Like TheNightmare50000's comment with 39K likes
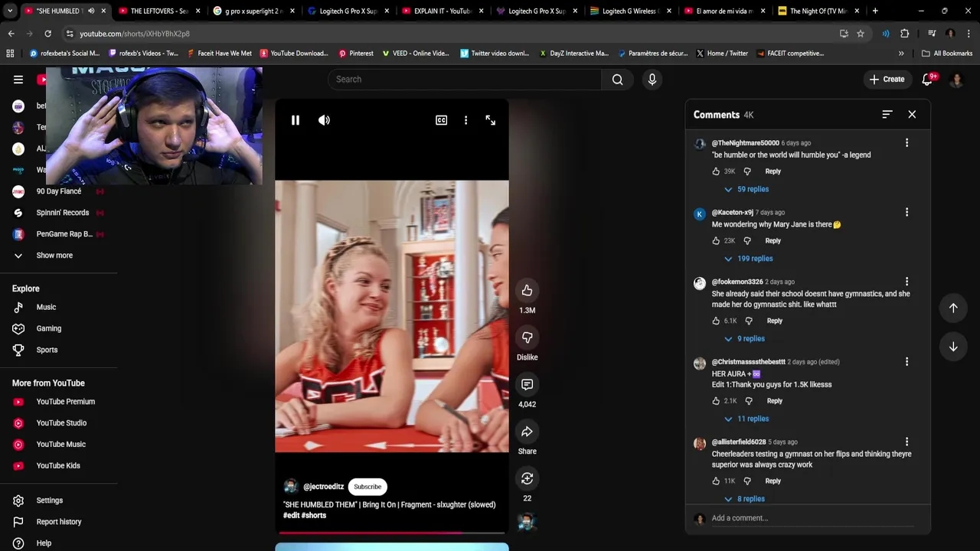980x551 pixels. coord(716,171)
